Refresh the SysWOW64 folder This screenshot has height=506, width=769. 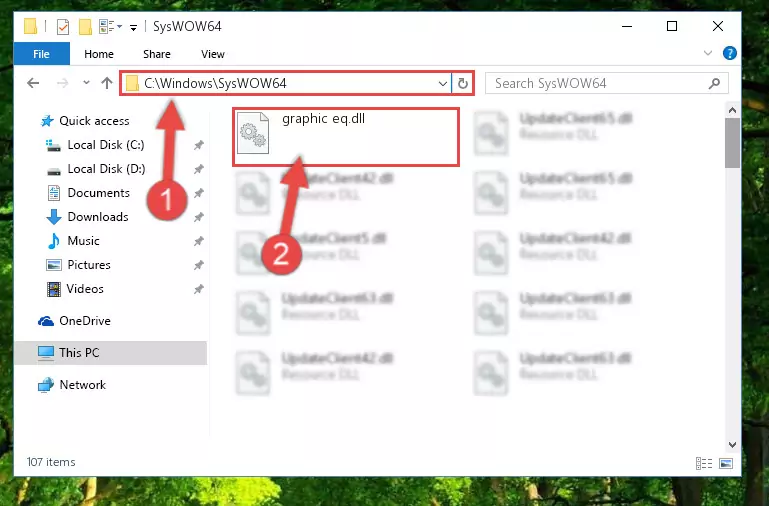point(462,83)
